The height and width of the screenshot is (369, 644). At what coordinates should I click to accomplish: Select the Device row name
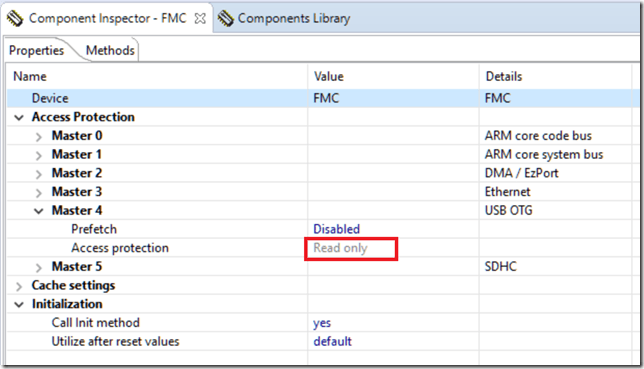point(50,98)
